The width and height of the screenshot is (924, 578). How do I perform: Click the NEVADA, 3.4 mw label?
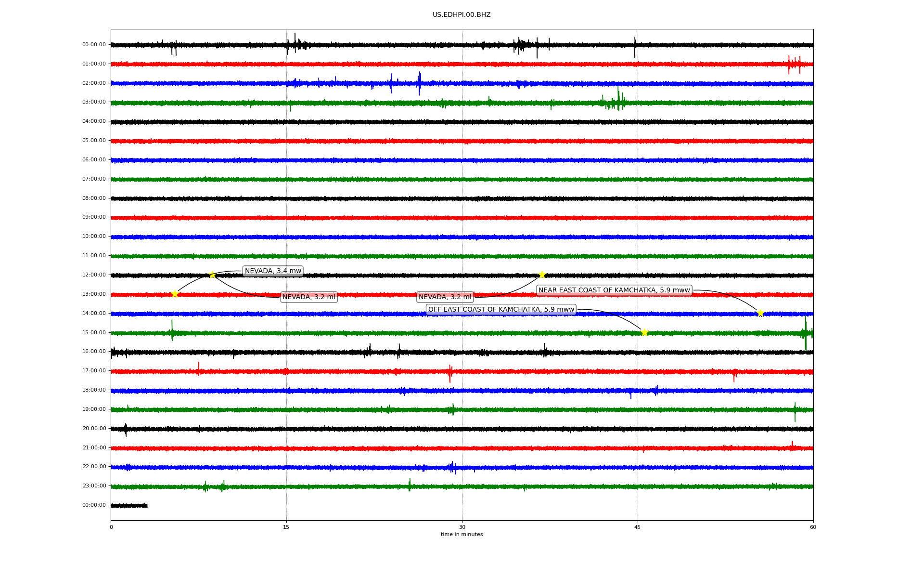(x=273, y=271)
